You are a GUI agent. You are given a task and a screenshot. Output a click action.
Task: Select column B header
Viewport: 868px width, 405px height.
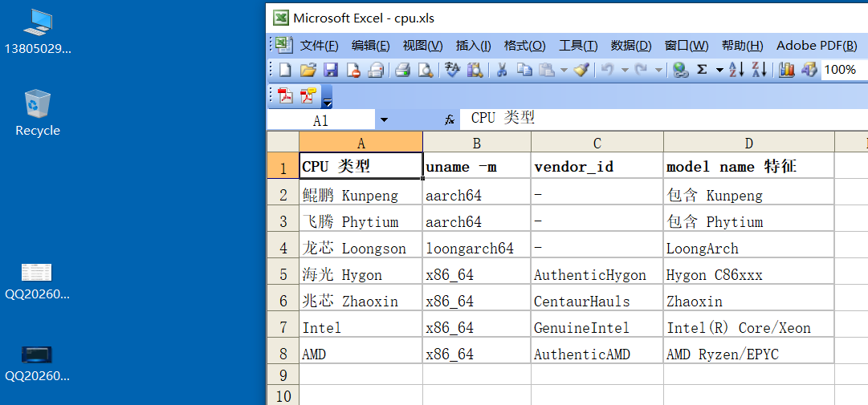tap(477, 144)
